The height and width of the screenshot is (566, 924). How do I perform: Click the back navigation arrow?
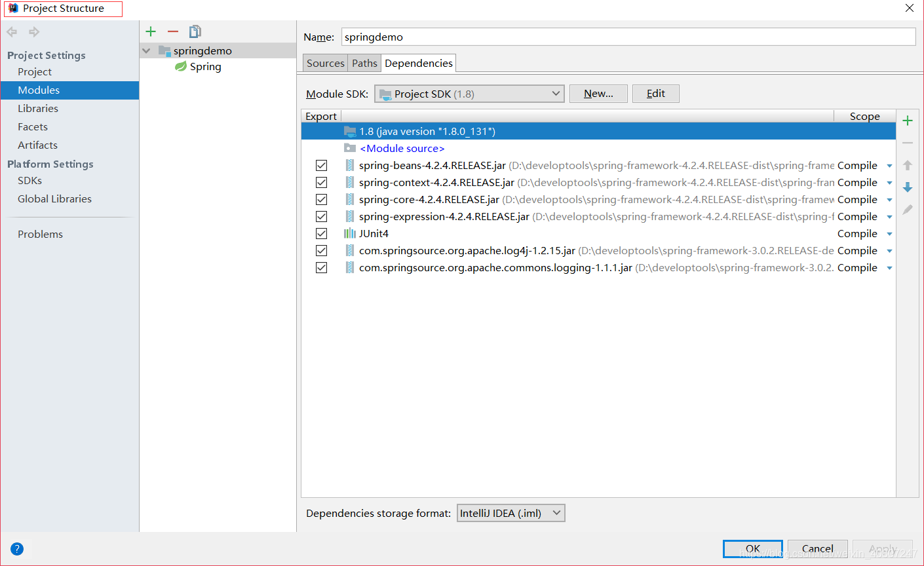pyautogui.click(x=12, y=31)
